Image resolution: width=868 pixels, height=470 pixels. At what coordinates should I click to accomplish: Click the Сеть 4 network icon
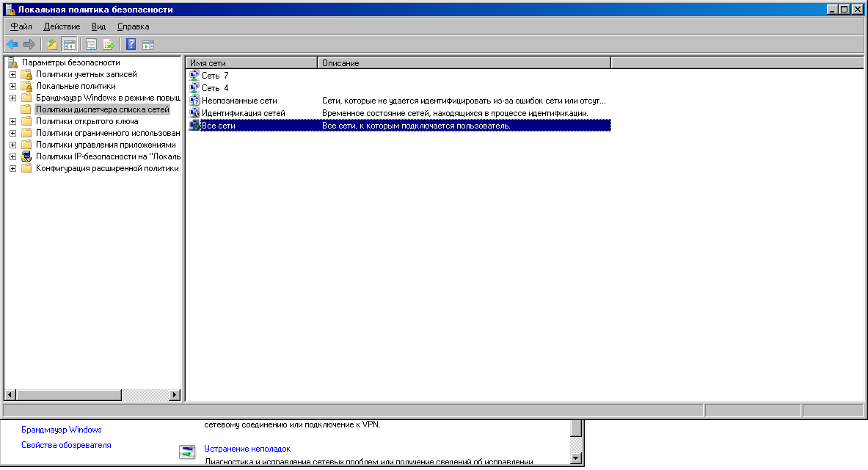click(194, 88)
